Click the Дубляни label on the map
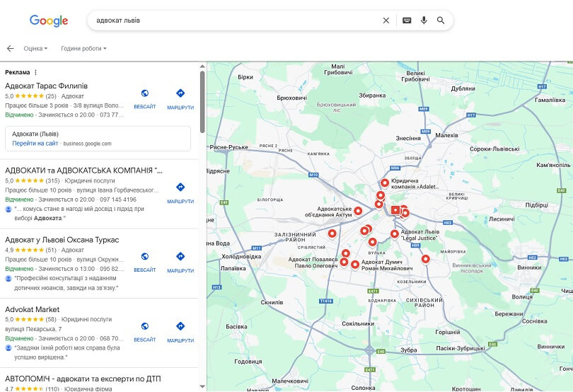 [x=463, y=88]
